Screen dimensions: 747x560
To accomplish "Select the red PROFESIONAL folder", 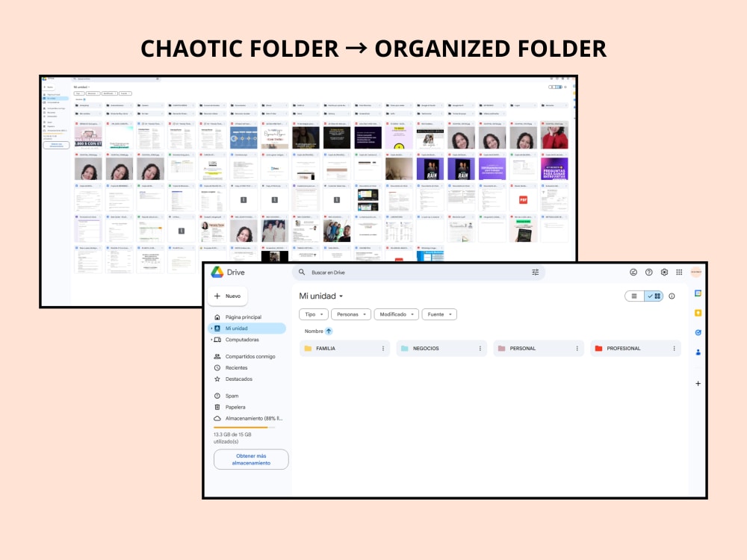I will tap(636, 349).
